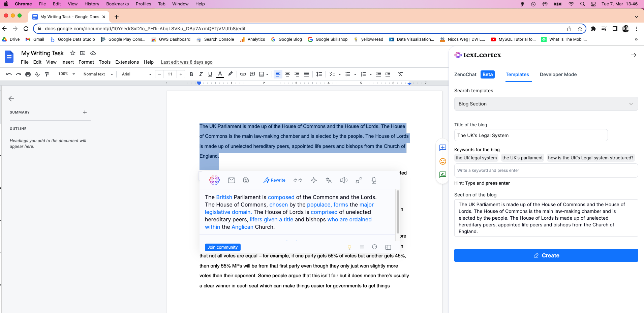Open the Normal text style dropdown
The height and width of the screenshot is (313, 644).
[98, 74]
